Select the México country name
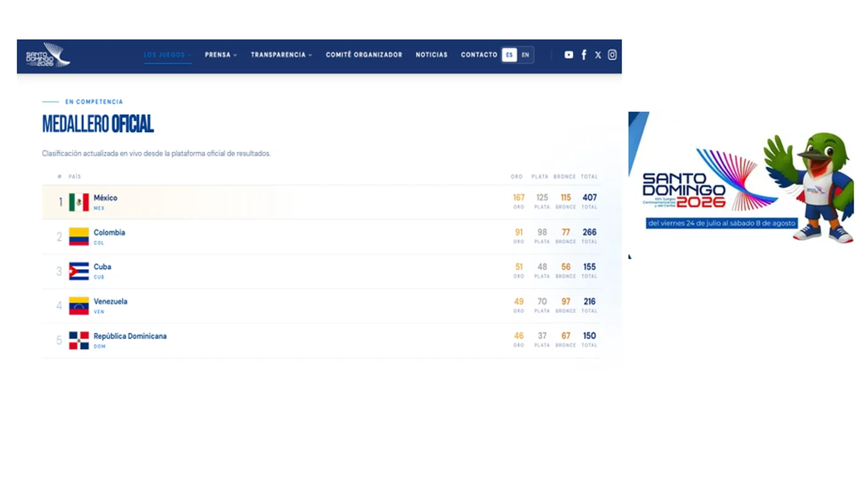Screen dimensions: 868x488 (105, 198)
